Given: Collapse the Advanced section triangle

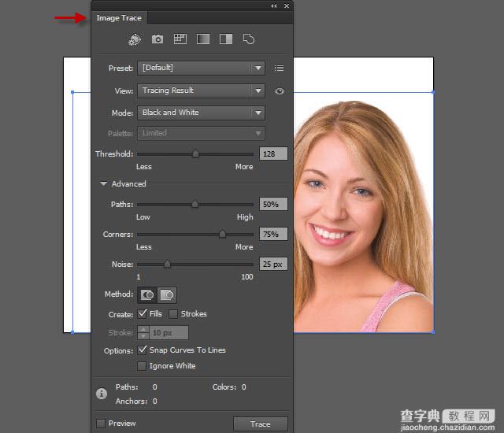Looking at the screenshot, I should pyautogui.click(x=103, y=183).
